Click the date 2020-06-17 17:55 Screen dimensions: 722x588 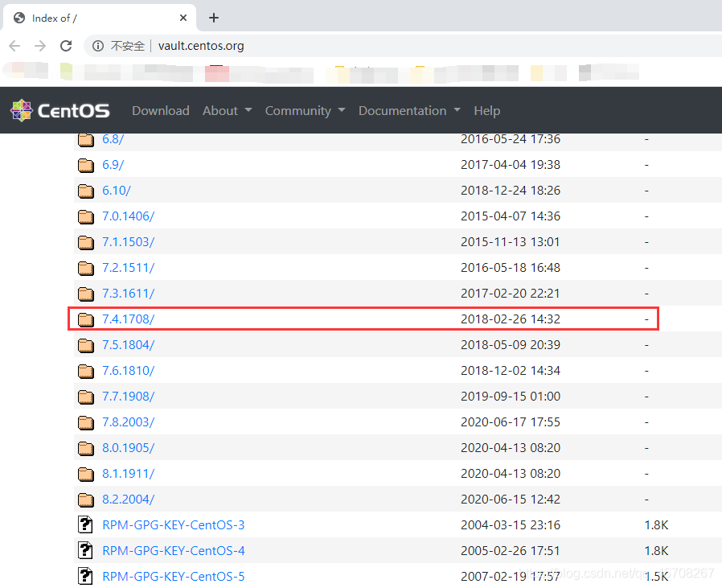tap(511, 422)
